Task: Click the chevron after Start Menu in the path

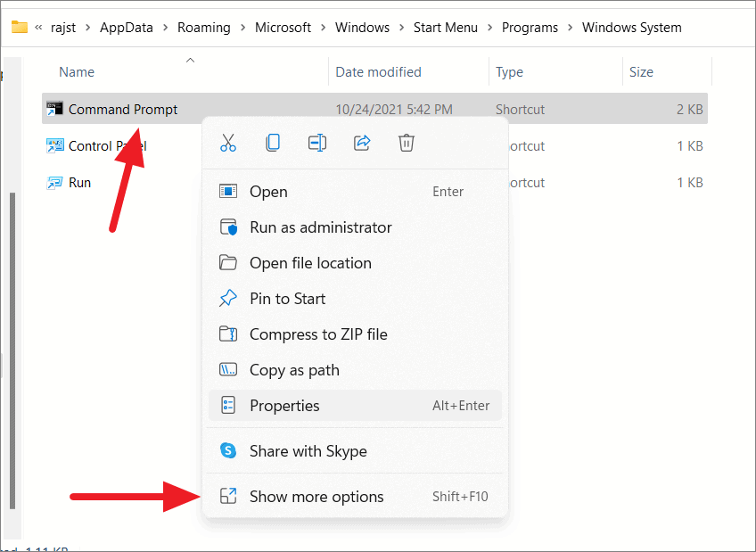Action: point(489,28)
